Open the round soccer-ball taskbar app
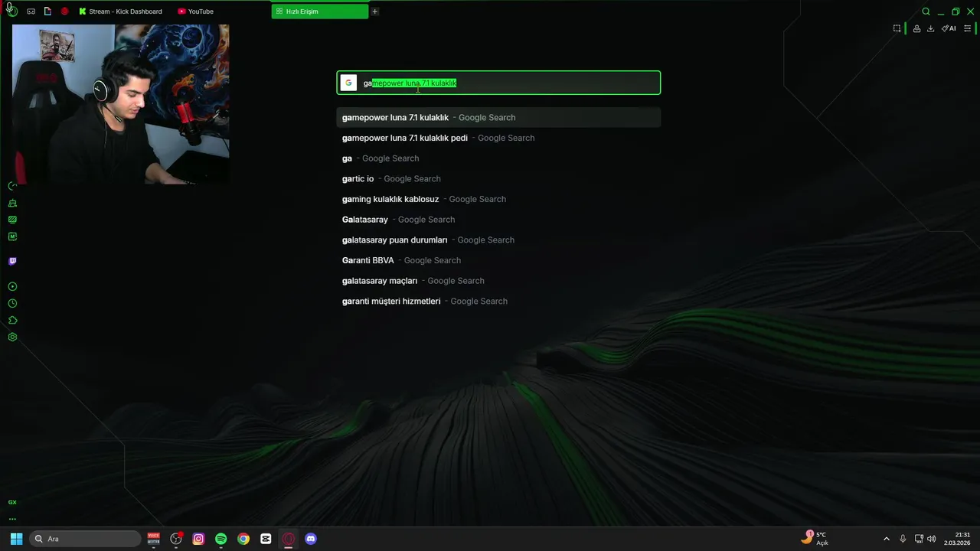The width and height of the screenshot is (980, 551). coord(176,539)
